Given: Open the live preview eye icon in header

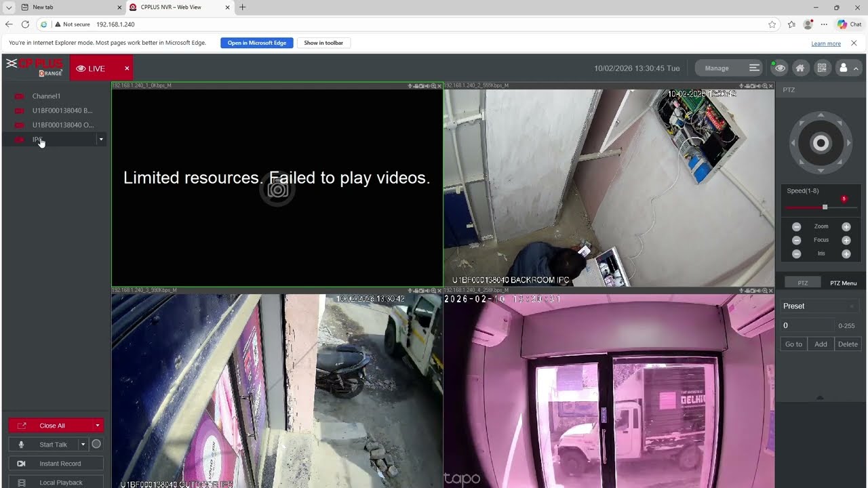Looking at the screenshot, I should pyautogui.click(x=780, y=68).
